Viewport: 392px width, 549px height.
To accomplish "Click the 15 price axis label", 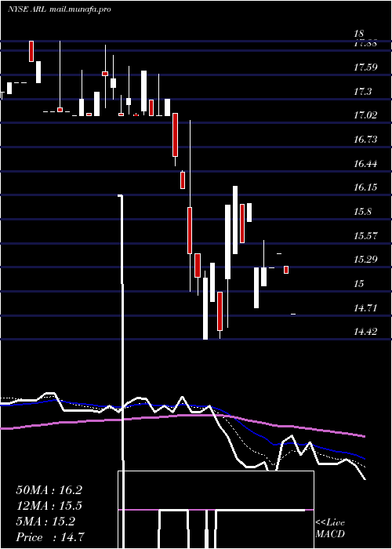I will coord(359,283).
